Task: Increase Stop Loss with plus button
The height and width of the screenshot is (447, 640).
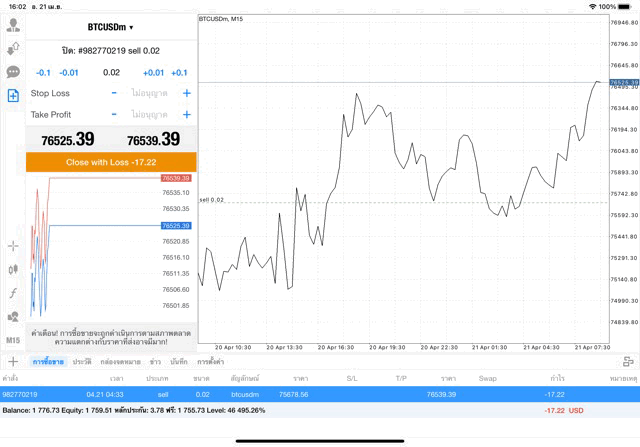Action: pyautogui.click(x=186, y=93)
